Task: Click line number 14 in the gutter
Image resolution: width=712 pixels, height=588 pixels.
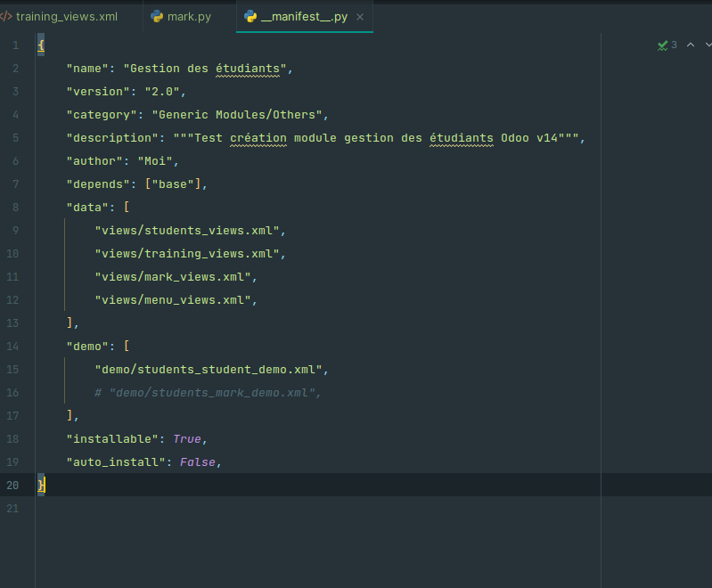Action: pos(12,347)
